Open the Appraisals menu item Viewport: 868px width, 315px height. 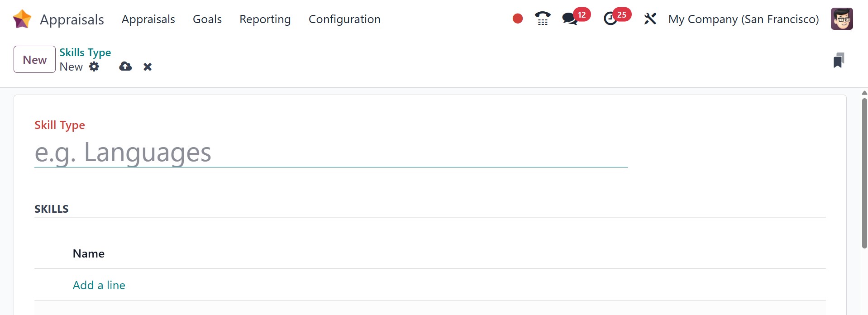(148, 19)
